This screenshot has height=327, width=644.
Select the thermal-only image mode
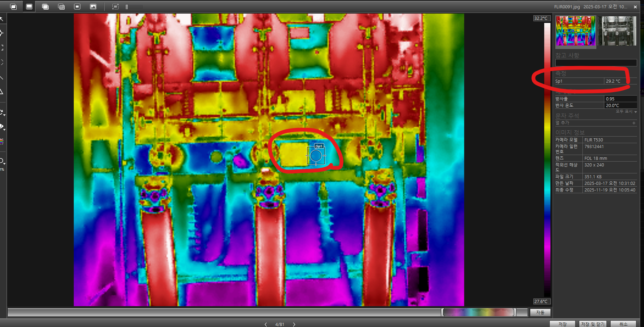29,7
